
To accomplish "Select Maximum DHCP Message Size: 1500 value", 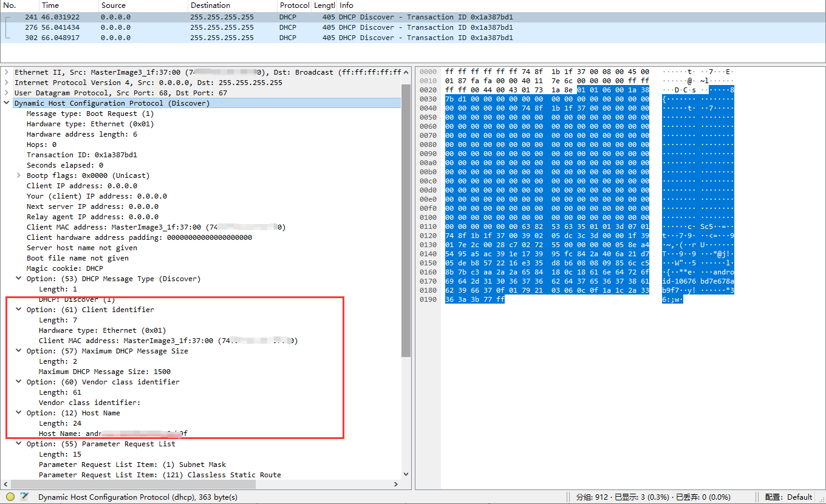I will [x=104, y=372].
